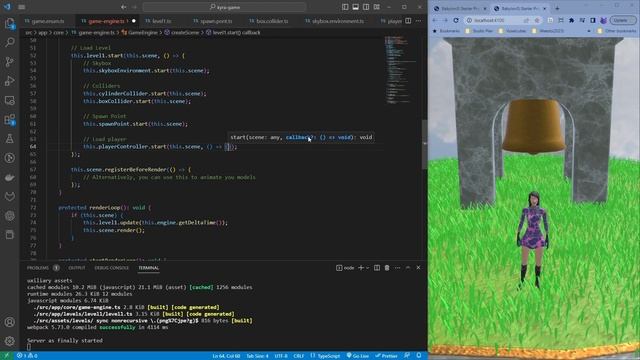Open the Run and Debug view
This screenshot has width=640, height=360.
[10, 81]
